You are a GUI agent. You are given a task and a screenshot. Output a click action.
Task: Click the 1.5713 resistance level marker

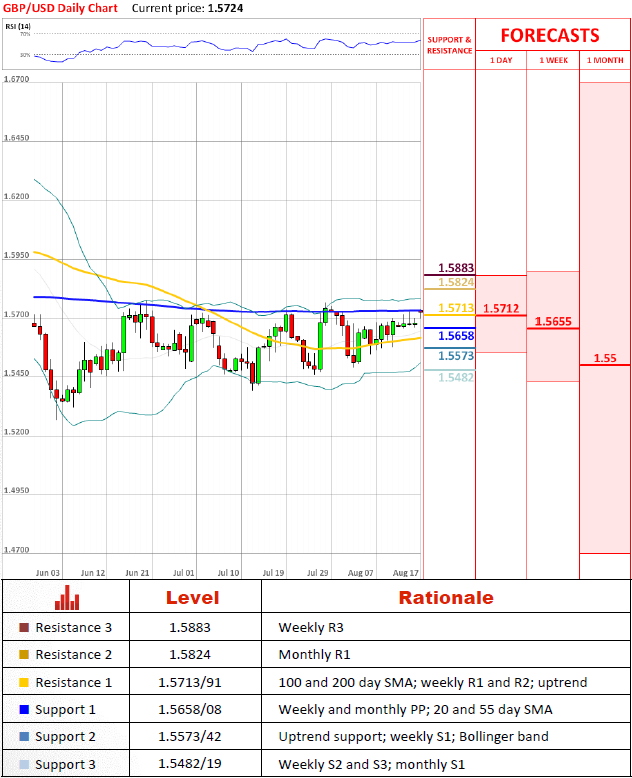(456, 308)
